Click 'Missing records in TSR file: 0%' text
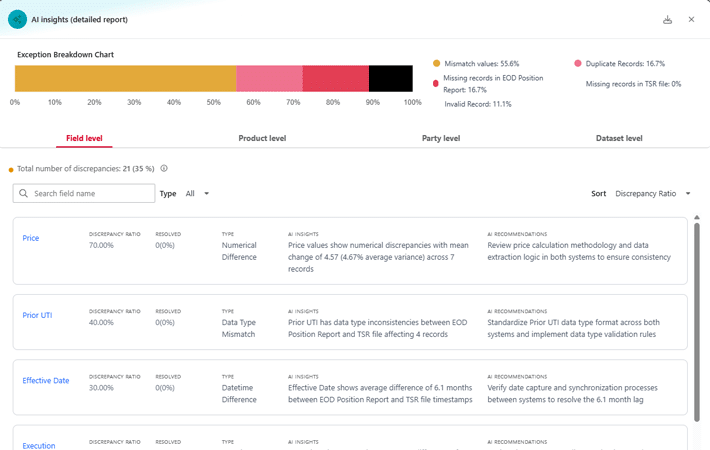The height and width of the screenshot is (450, 710). click(x=633, y=84)
